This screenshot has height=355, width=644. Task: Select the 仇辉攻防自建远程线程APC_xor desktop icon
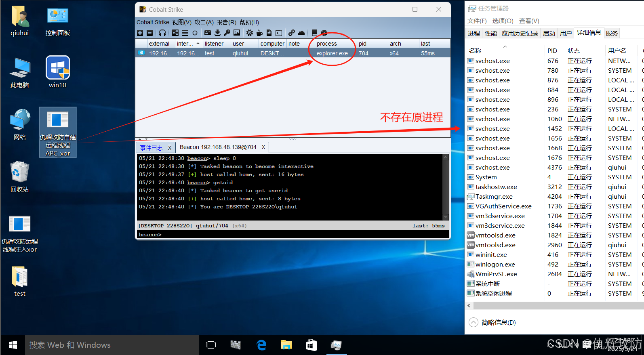(57, 132)
